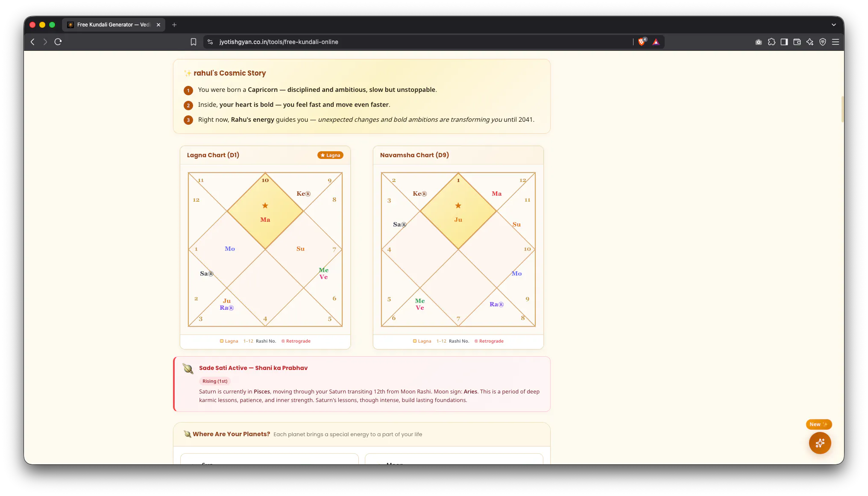Click Me in the Navamsha Chart

tap(420, 301)
